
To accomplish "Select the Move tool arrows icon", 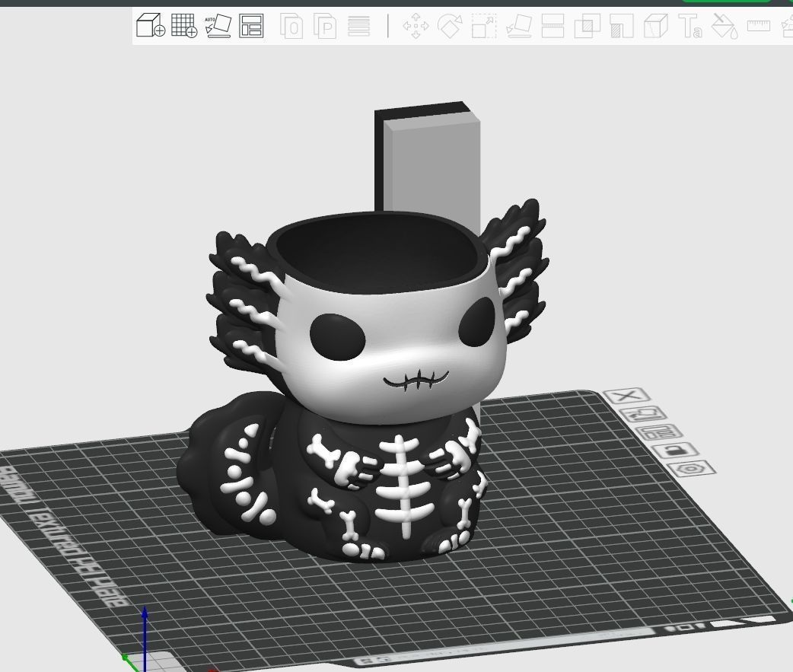I will click(x=416, y=26).
